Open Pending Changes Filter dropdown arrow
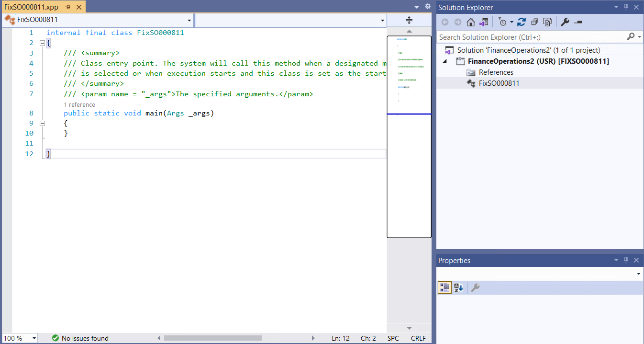Image resolution: width=644 pixels, height=344 pixels. pyautogui.click(x=511, y=22)
